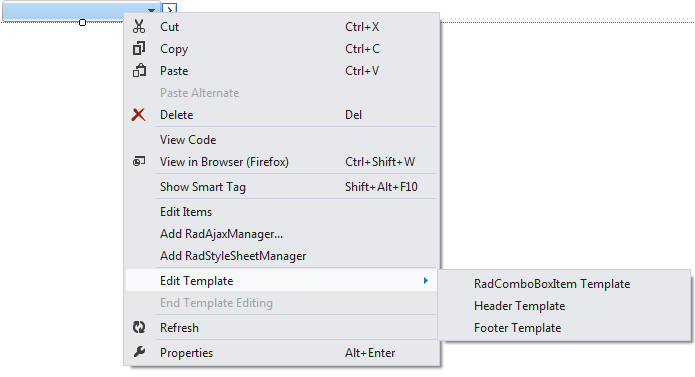Click the Paste clipboard icon
Screen dimensions: 695x377
point(139,70)
